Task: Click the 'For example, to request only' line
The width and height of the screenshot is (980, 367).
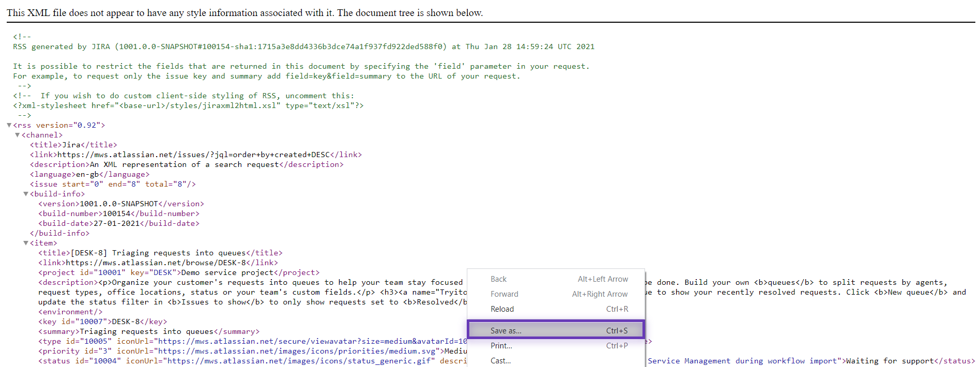Action: click(266, 76)
